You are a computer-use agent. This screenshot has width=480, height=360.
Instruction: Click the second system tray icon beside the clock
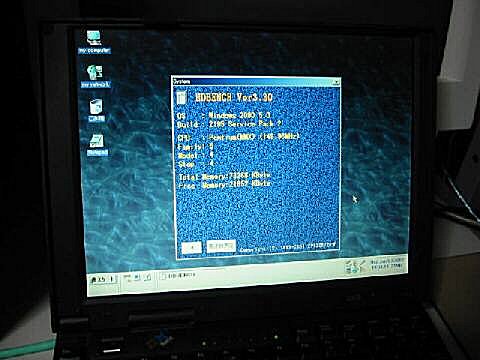click(x=360, y=266)
